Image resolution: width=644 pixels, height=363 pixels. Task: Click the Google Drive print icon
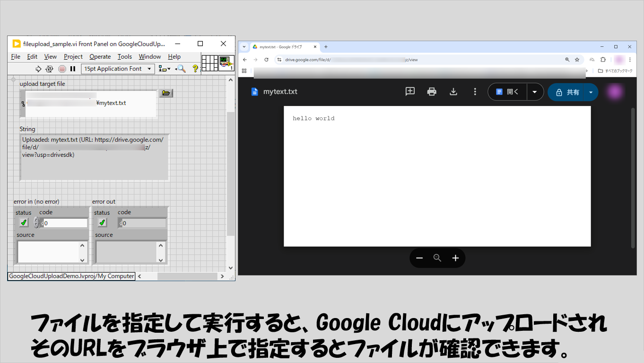[432, 92]
